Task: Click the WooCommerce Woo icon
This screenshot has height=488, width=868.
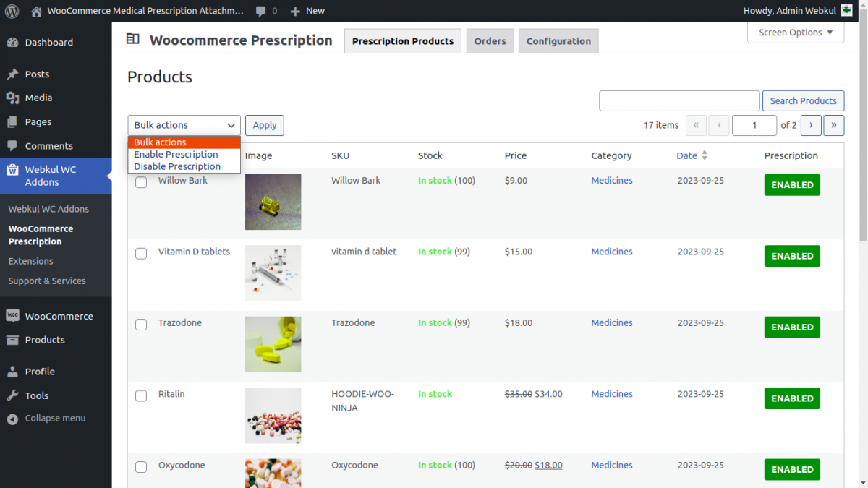Action: [12, 316]
